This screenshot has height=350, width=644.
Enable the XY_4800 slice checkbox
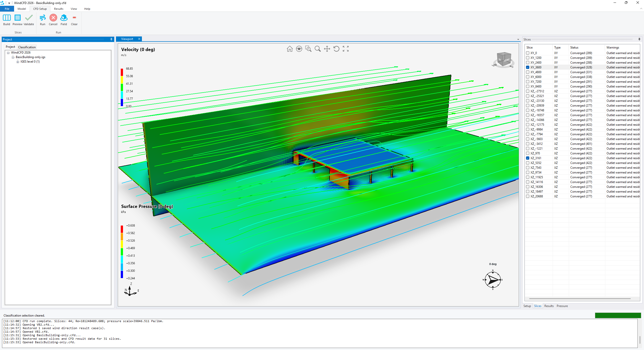pyautogui.click(x=528, y=72)
